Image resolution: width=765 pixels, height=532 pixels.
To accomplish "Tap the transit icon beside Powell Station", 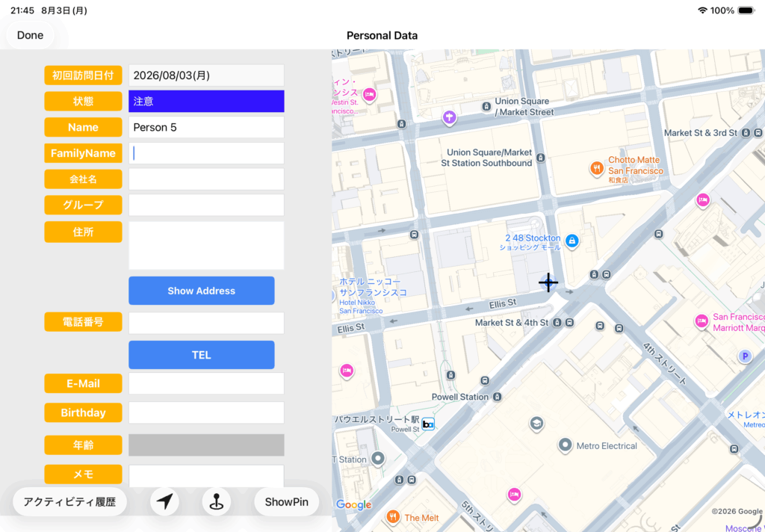I will (x=497, y=397).
